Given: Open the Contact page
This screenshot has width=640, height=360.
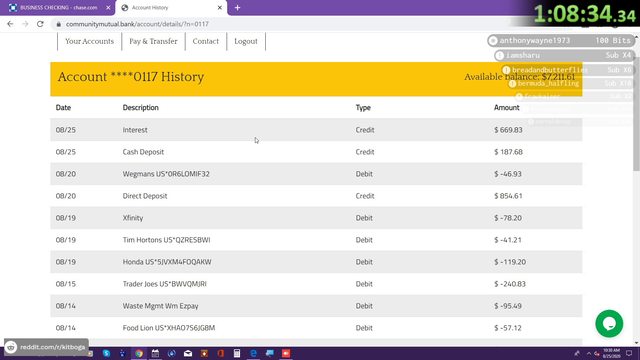Looking at the screenshot, I should 206,41.
